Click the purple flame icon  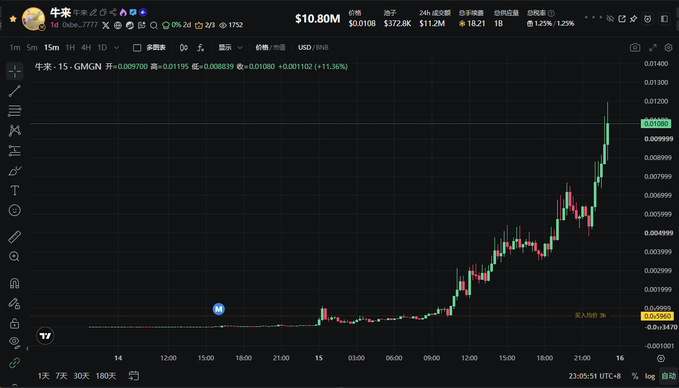click(x=123, y=13)
